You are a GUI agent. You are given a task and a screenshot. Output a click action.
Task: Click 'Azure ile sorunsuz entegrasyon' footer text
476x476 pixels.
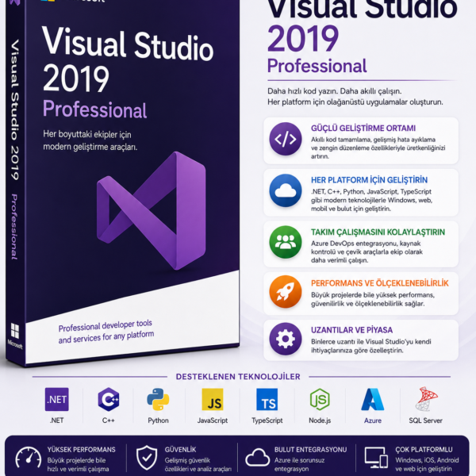tap(300, 464)
